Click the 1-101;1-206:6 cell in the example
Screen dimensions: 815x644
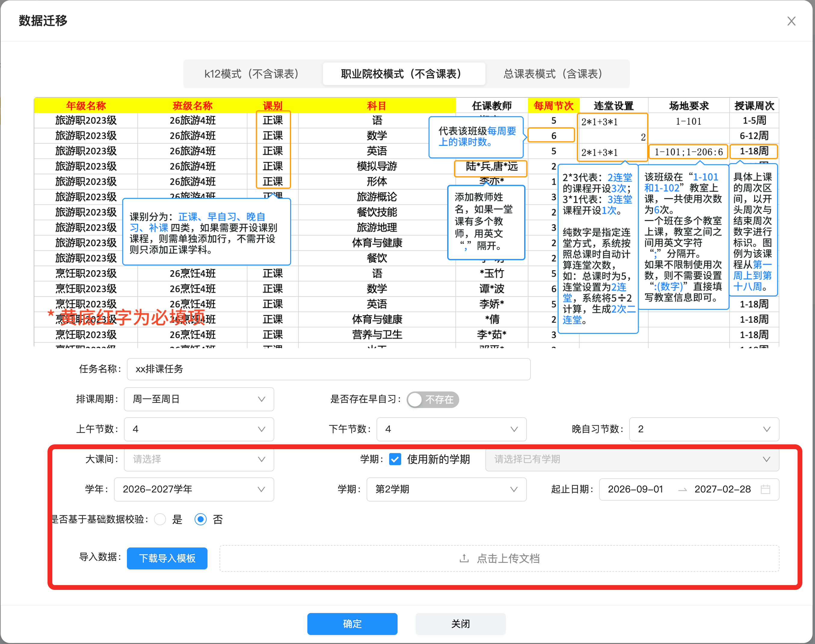[x=689, y=152]
